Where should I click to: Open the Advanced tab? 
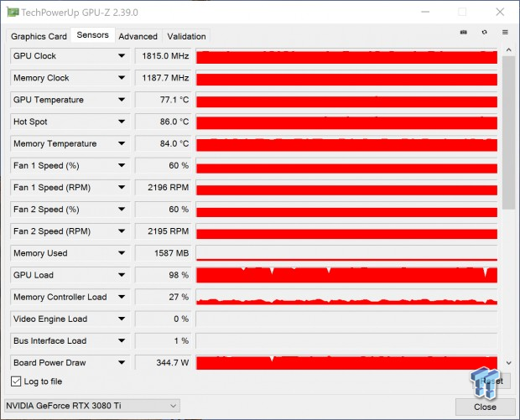click(138, 36)
